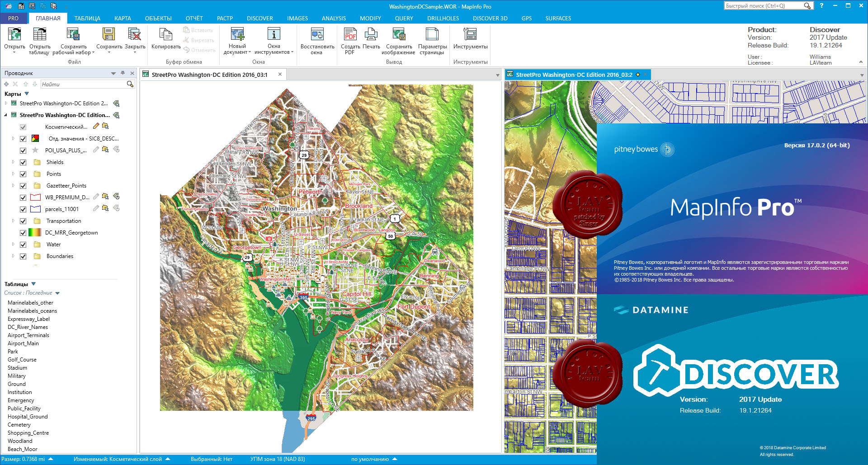868x465 pixels.
Task: Click the Восстановить окна icon
Action: [x=317, y=34]
